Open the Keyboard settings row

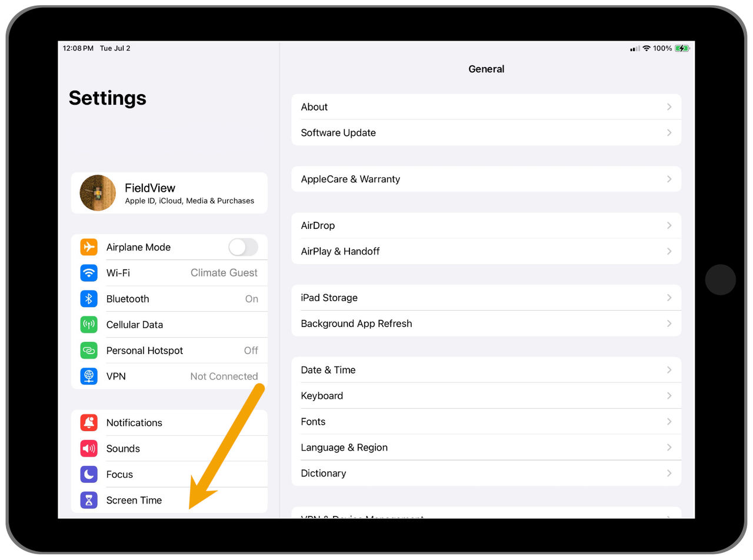tap(487, 396)
